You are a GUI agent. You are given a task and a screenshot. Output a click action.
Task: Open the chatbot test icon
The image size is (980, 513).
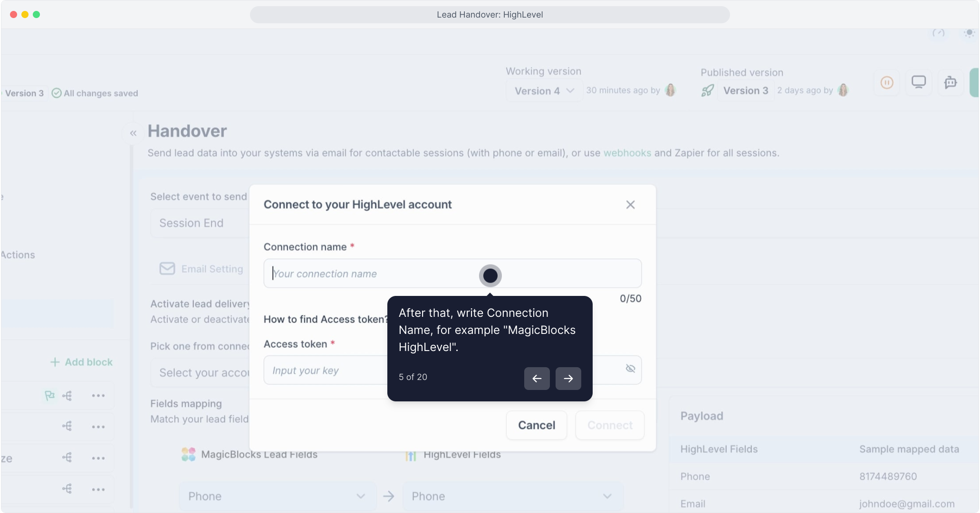coord(950,83)
